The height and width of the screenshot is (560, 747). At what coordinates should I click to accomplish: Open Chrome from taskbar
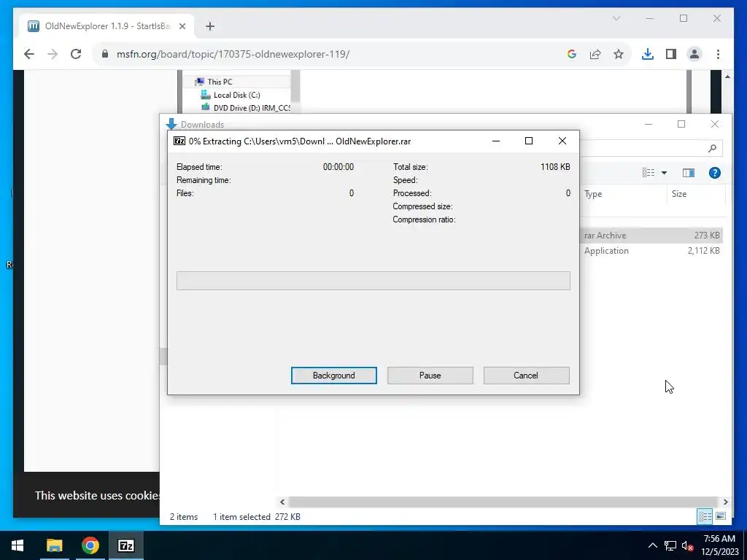coord(90,545)
